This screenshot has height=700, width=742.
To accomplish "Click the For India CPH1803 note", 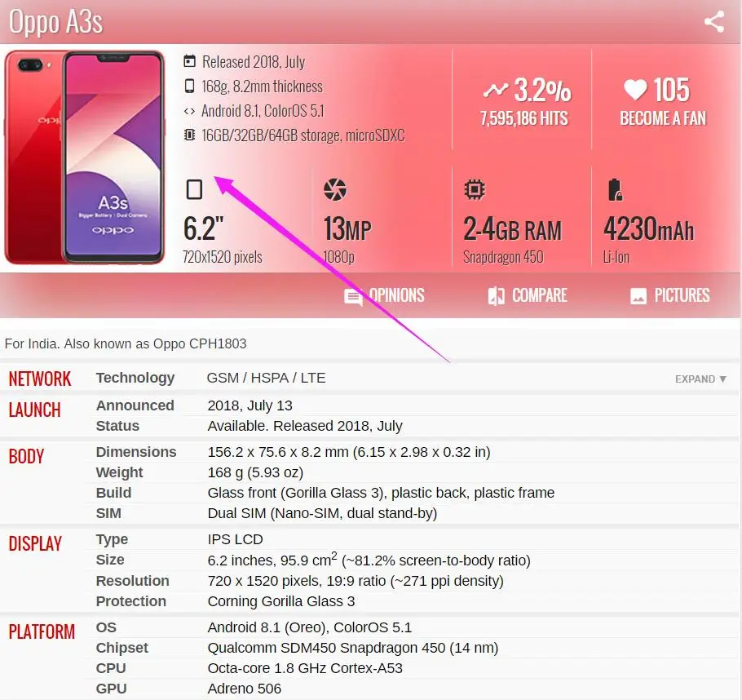I will click(x=126, y=343).
